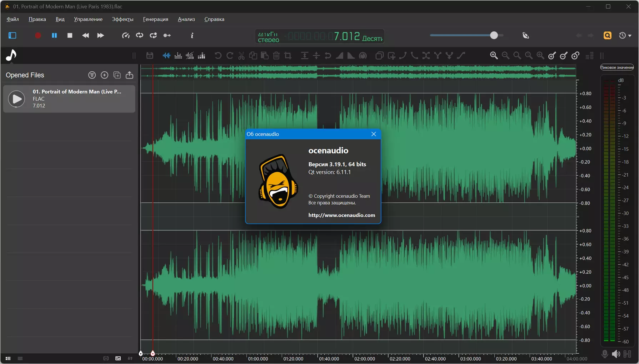
Task: Click the orange search icon
Action: pyautogui.click(x=608, y=35)
